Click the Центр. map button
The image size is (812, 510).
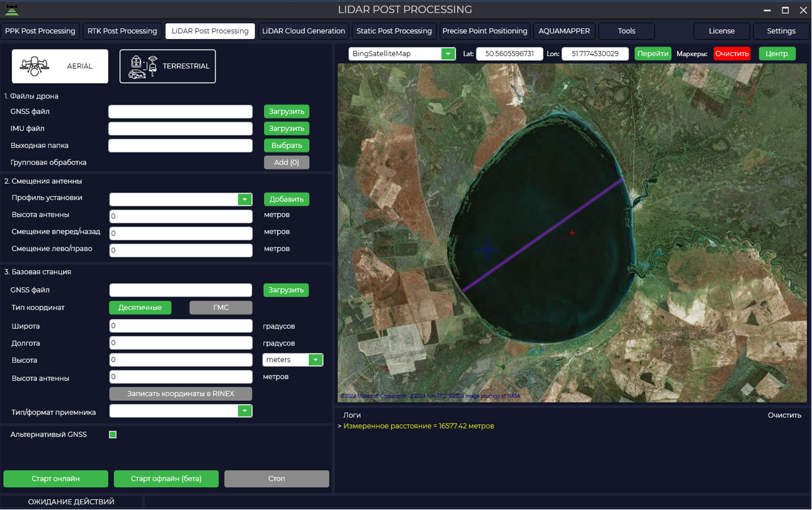pos(777,54)
